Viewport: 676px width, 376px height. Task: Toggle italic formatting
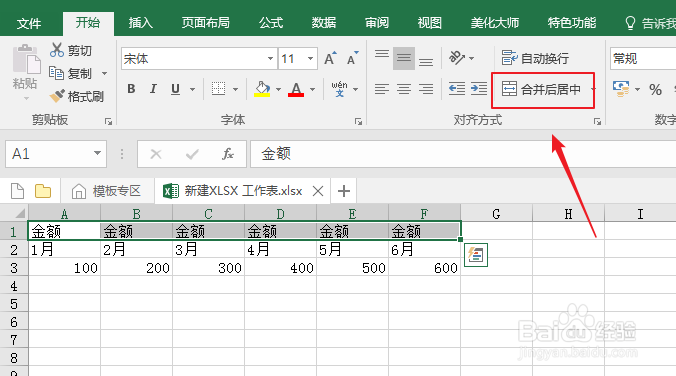coord(153,89)
